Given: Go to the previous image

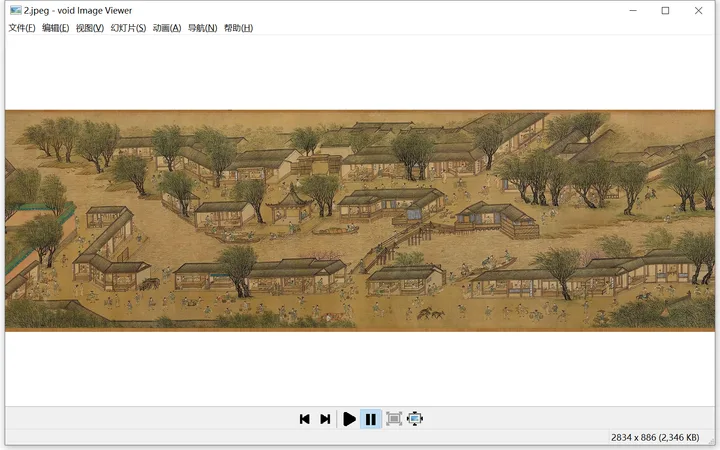Looking at the screenshot, I should click(304, 419).
